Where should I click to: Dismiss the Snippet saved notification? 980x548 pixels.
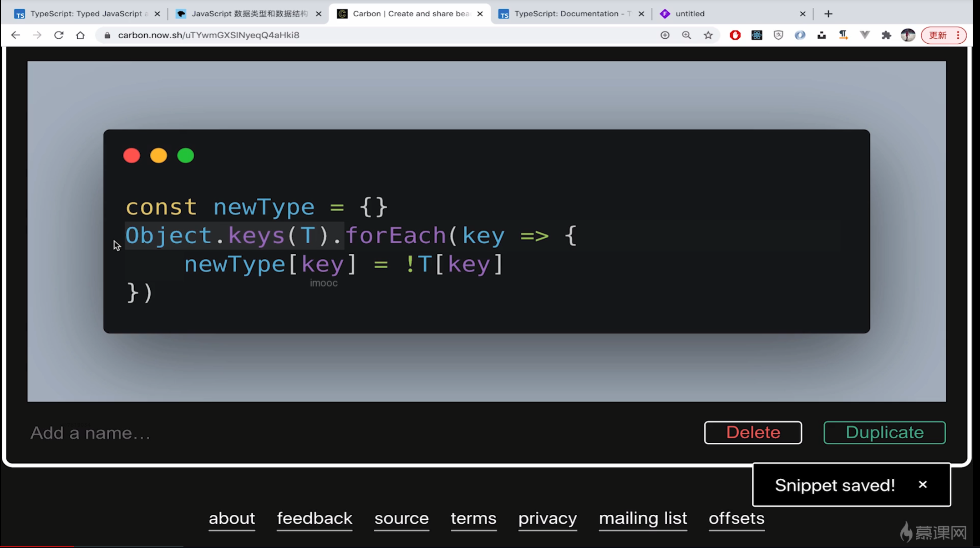pos(923,485)
